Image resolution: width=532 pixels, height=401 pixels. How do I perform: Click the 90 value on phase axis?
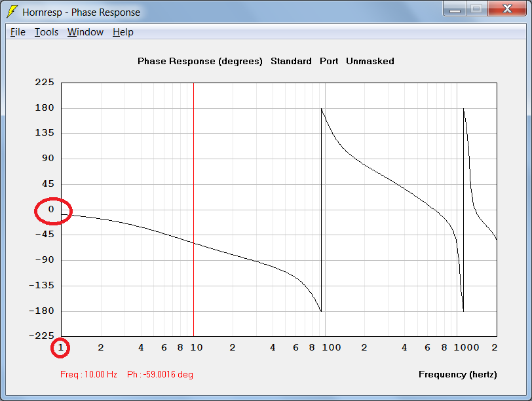pyautogui.click(x=48, y=158)
